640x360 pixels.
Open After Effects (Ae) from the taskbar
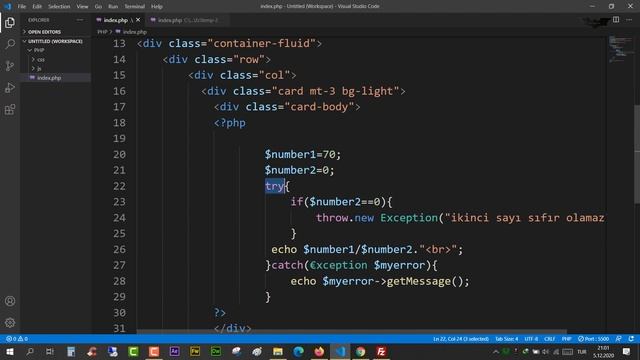coord(174,351)
